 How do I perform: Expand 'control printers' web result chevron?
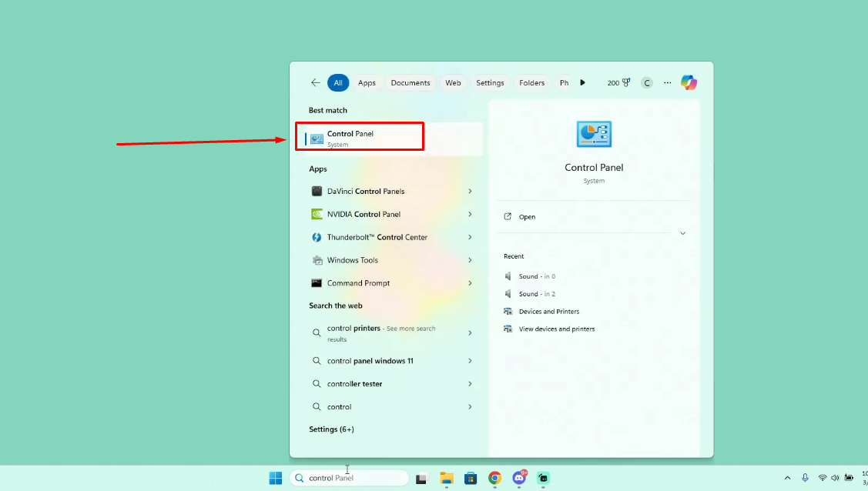click(x=470, y=333)
